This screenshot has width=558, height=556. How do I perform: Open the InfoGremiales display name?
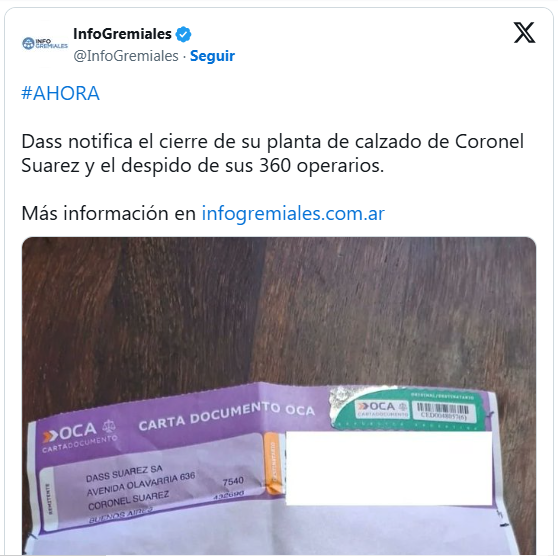(122, 34)
